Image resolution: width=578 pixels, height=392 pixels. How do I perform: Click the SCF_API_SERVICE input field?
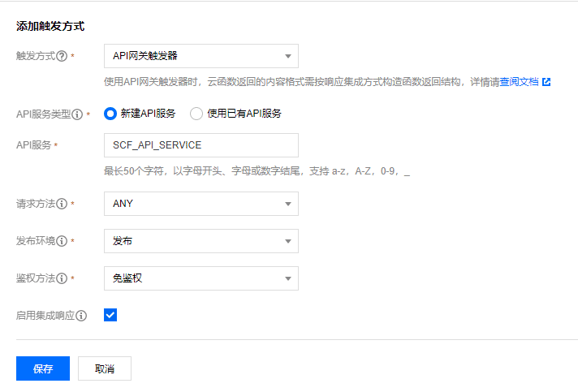201,145
